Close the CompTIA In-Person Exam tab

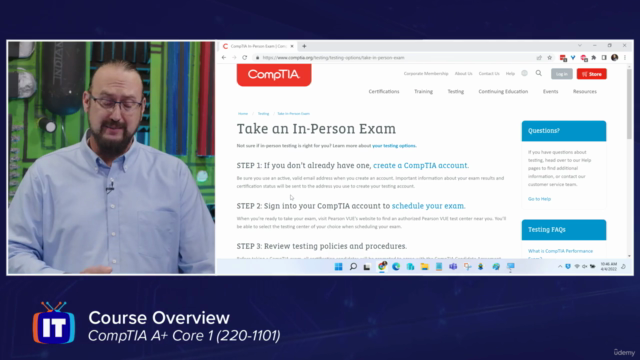pyautogui.click(x=292, y=46)
